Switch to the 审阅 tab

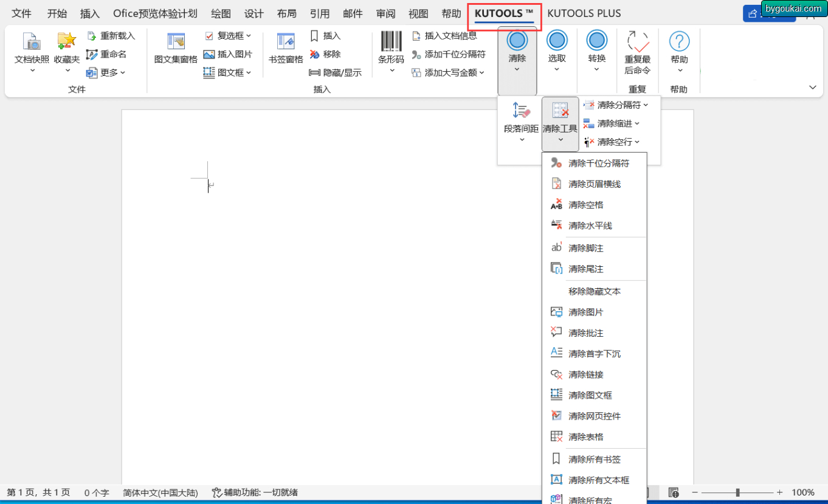point(385,13)
